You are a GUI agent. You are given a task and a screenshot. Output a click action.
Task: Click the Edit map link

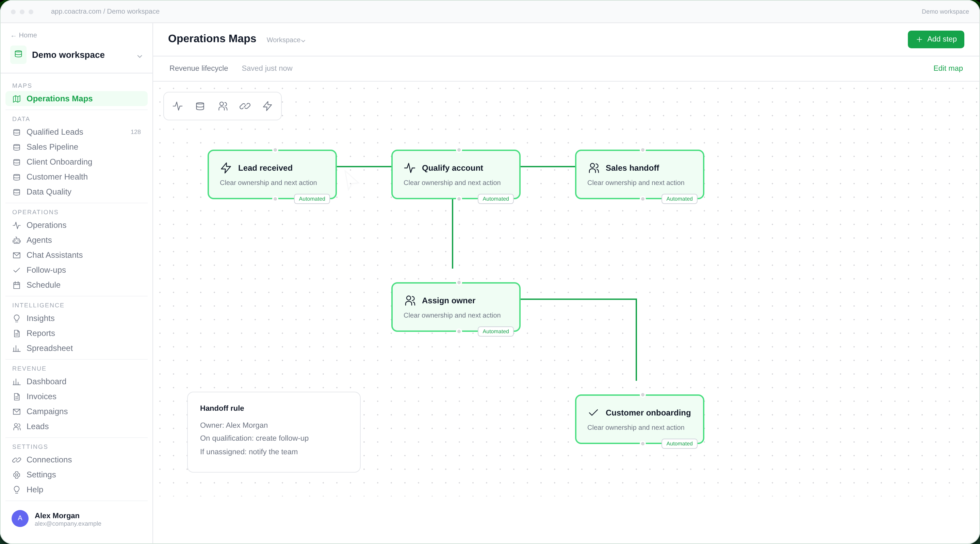point(948,68)
